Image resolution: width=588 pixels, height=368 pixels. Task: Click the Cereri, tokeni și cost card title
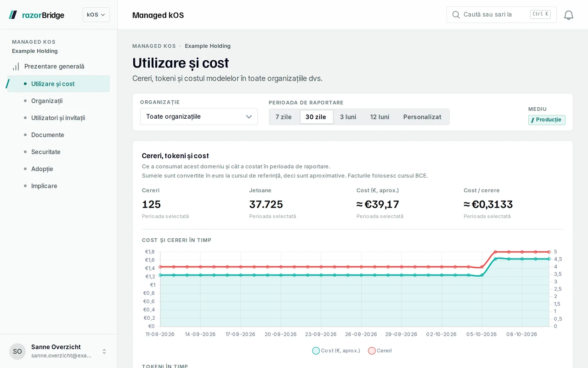(175, 156)
